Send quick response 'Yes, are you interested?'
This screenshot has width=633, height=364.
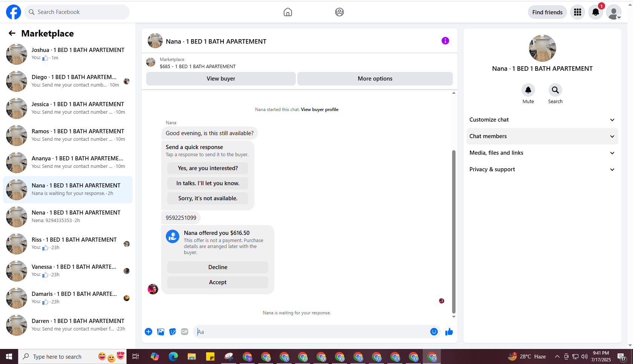[x=208, y=168]
